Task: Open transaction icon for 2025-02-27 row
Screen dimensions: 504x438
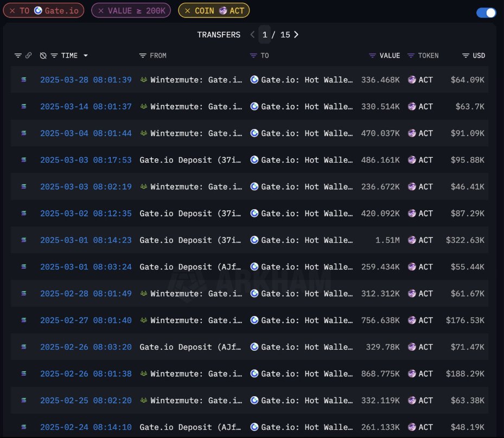Action: click(x=23, y=320)
